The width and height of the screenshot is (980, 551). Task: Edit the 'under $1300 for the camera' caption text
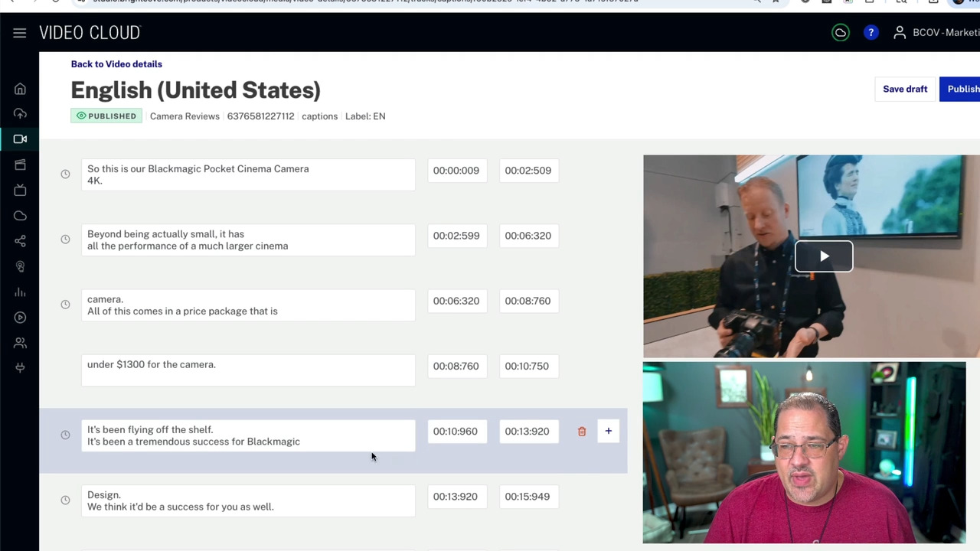click(x=248, y=370)
